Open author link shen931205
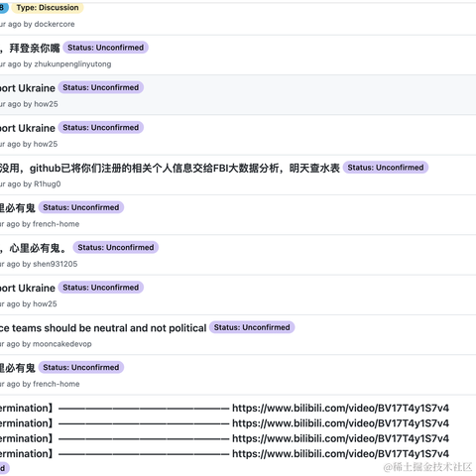 [x=55, y=264]
